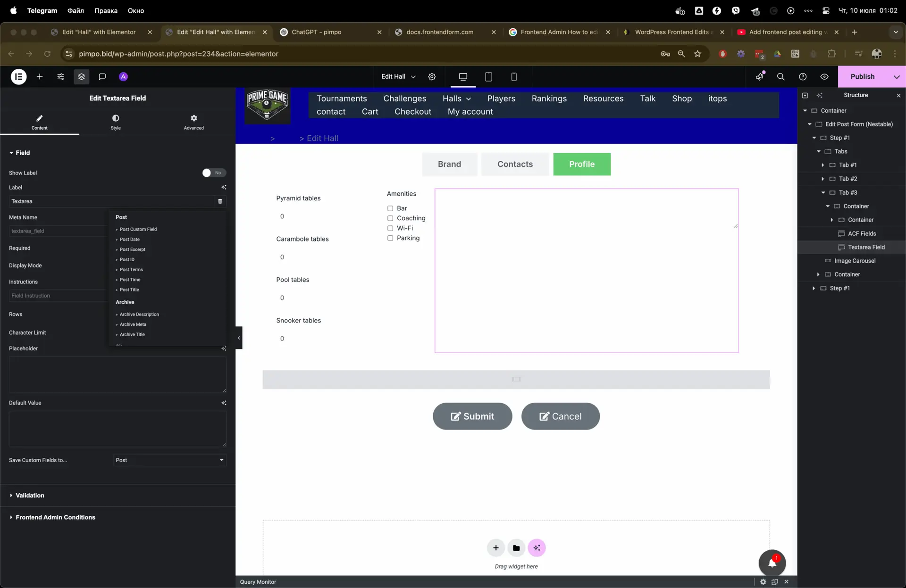
Task: Select the Contacts form tab
Action: 515,164
